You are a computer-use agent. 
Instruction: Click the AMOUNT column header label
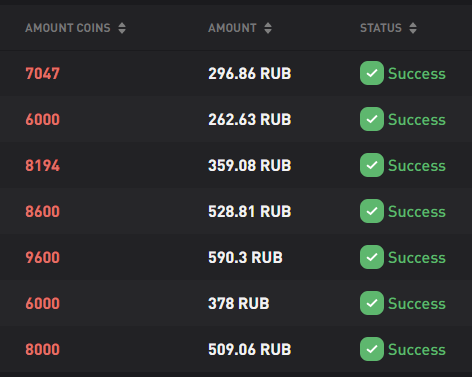tap(232, 28)
